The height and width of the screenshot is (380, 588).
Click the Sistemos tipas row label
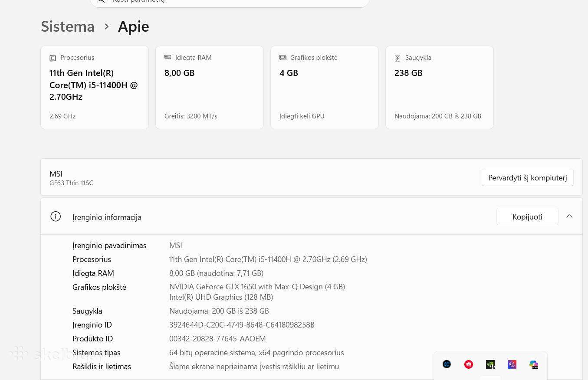point(96,352)
